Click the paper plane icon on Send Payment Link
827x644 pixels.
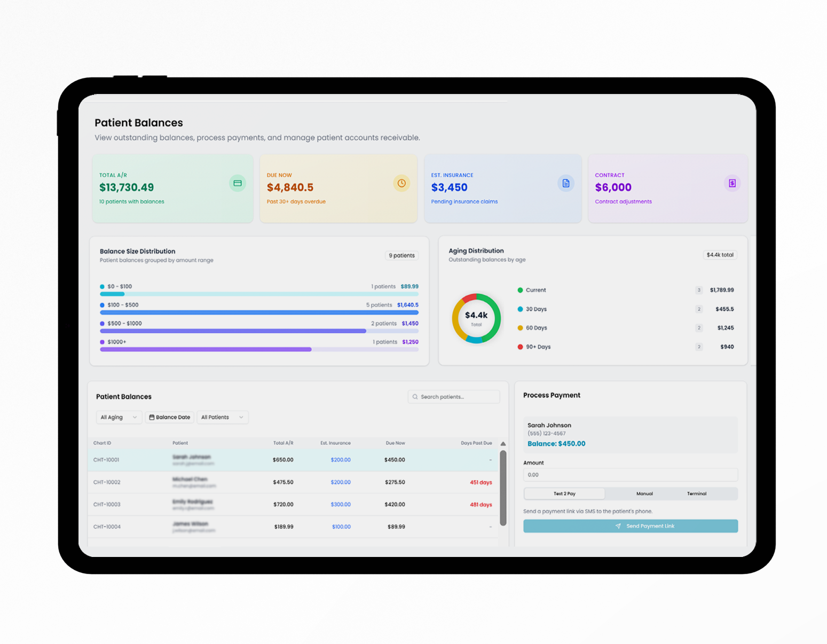point(618,526)
